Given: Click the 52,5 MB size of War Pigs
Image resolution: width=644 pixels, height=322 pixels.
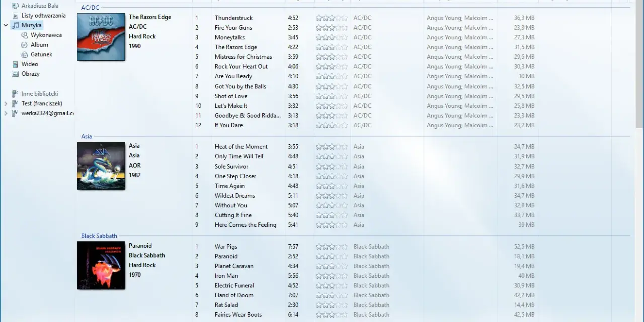Looking at the screenshot, I should 524,247.
